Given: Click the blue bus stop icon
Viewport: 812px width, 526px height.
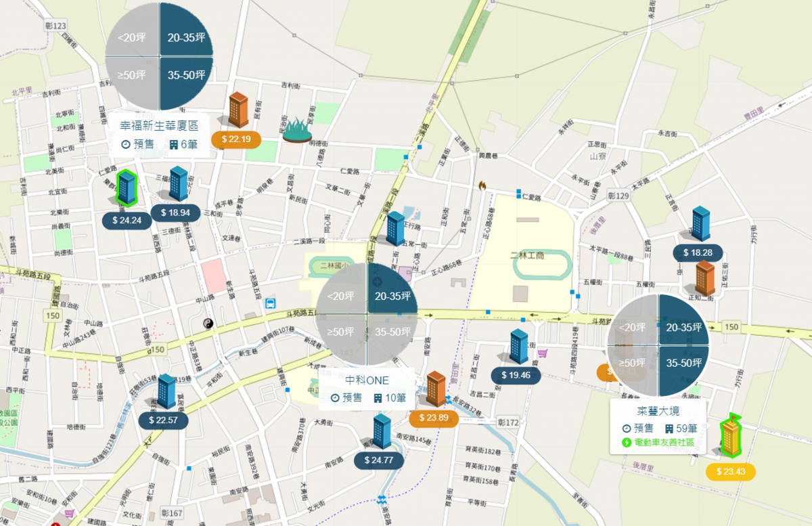Looking at the screenshot, I should point(271,303).
